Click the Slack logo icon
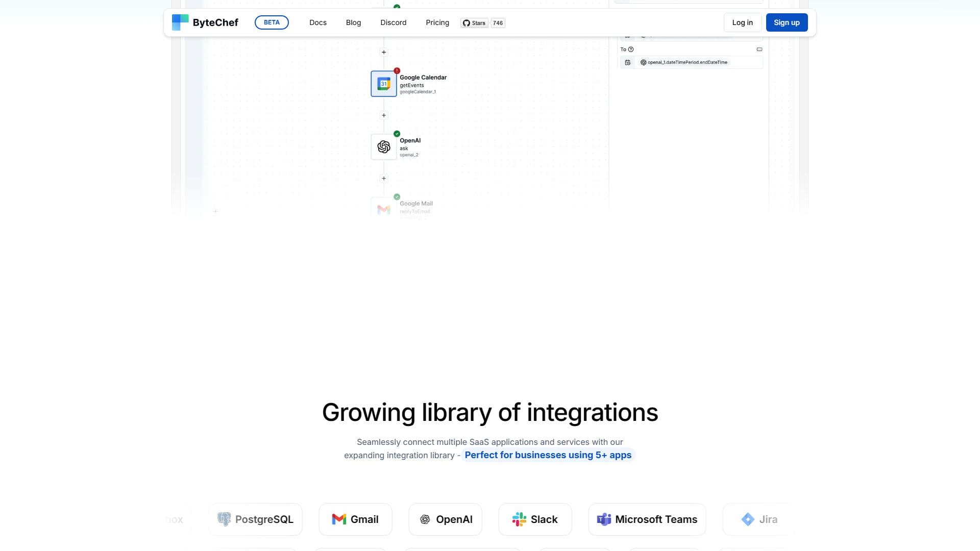Viewport: 980px width, 551px height. (x=519, y=519)
